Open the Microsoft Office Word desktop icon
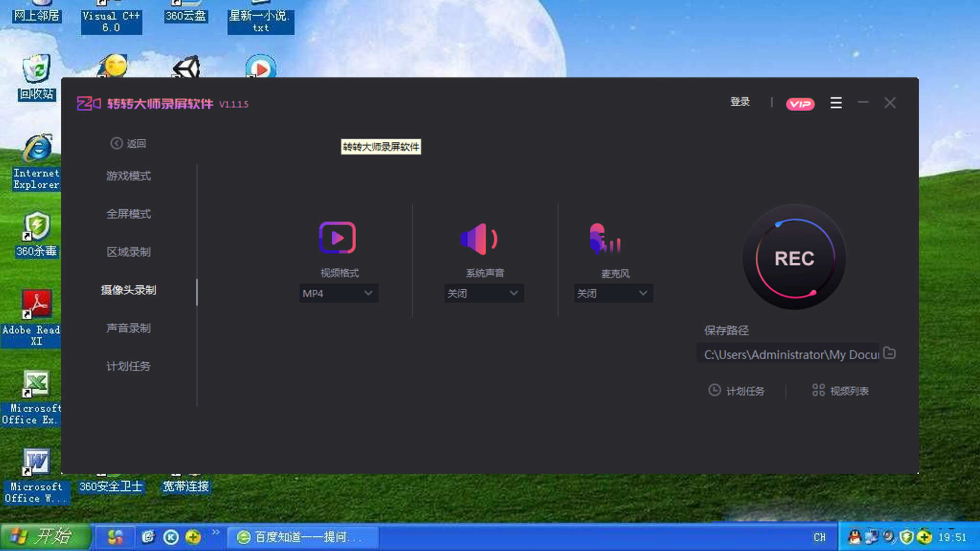 (36, 477)
